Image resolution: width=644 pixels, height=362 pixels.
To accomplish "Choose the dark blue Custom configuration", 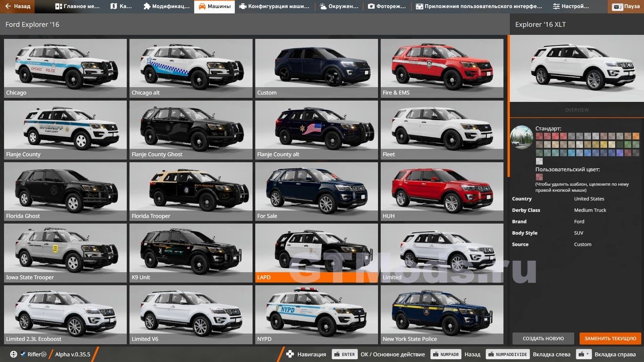I will point(316,68).
